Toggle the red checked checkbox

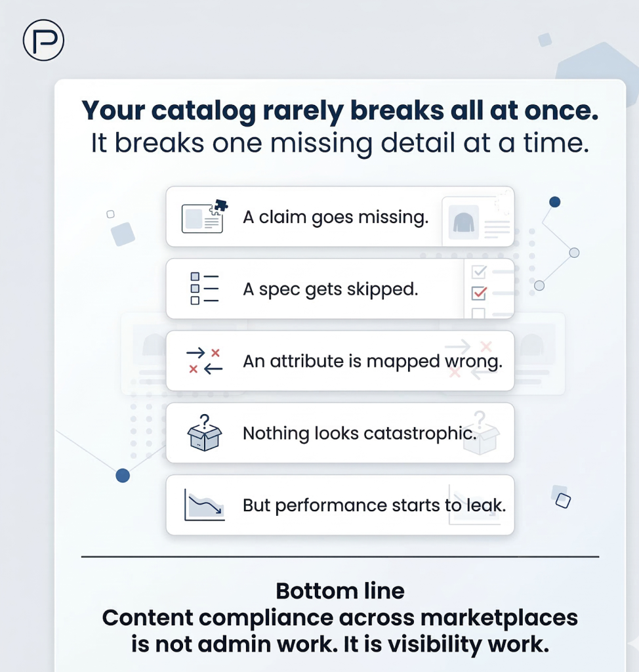point(479,292)
